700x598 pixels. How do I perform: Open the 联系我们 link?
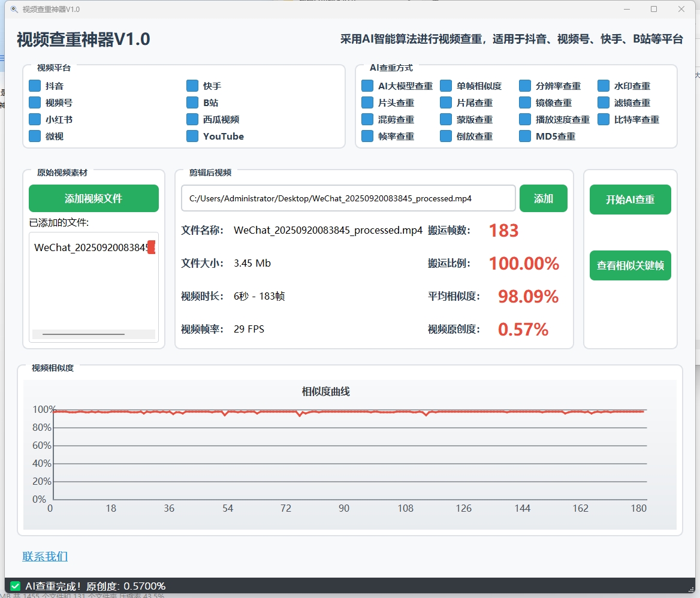coord(44,556)
